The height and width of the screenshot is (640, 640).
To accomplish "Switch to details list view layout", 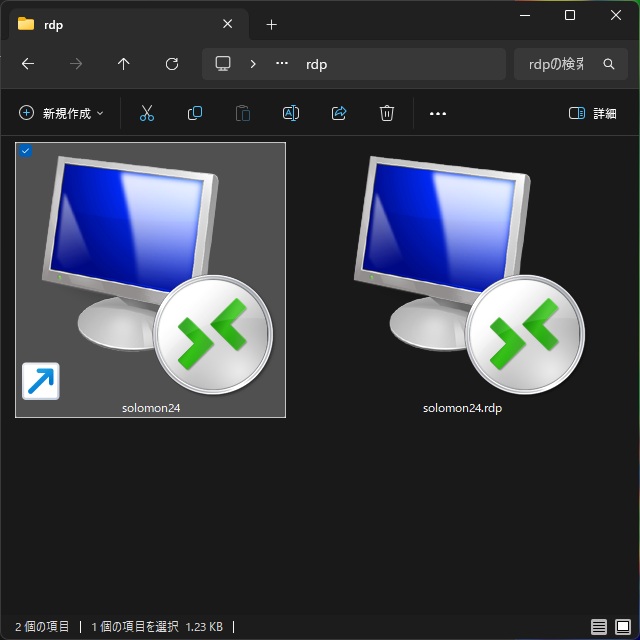I will coord(598,627).
